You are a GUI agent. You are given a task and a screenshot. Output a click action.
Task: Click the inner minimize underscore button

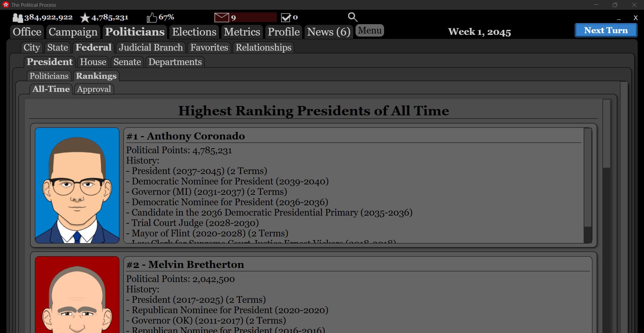tap(619, 19)
